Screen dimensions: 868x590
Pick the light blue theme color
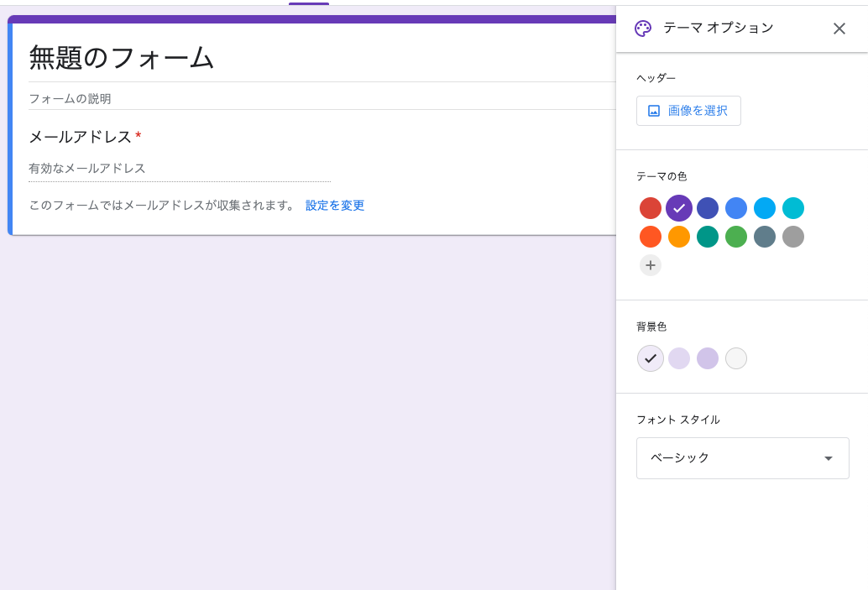click(x=765, y=208)
